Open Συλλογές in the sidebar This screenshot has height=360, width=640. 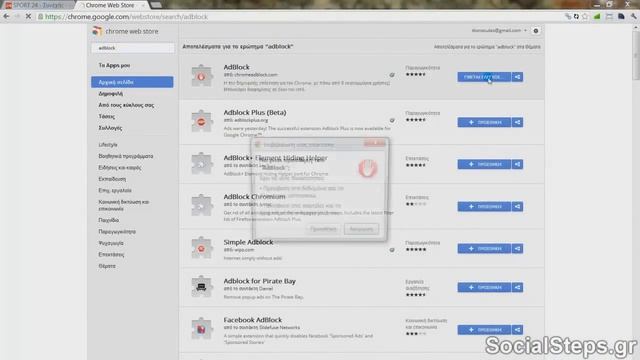pos(110,128)
